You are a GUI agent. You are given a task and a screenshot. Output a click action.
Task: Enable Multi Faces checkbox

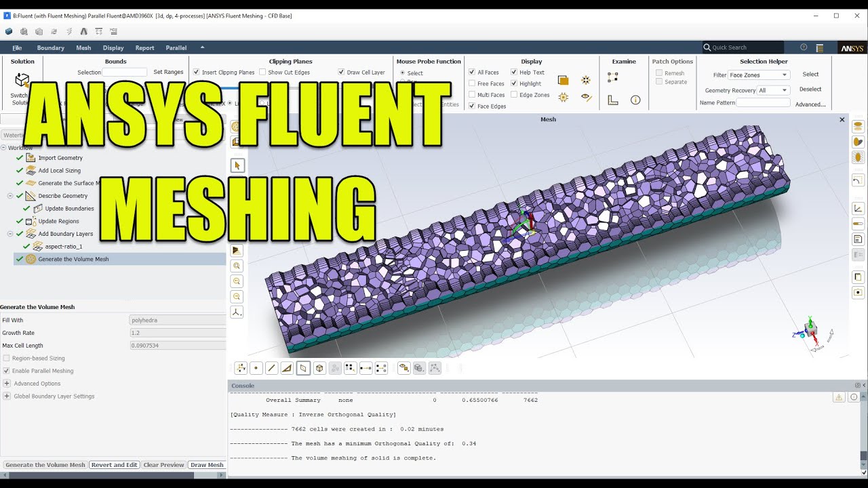(x=472, y=95)
